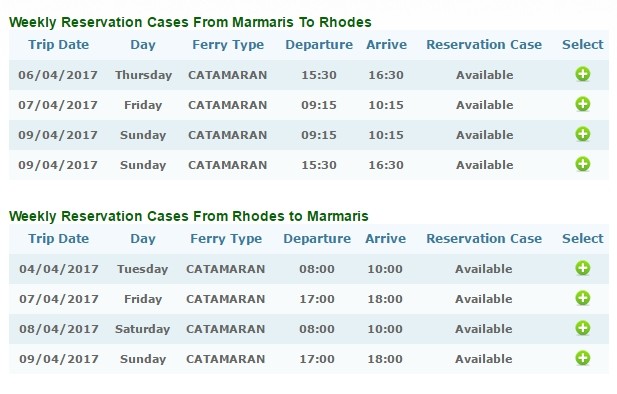This screenshot has height=394, width=617.
Task: Click the Thursday day cell
Action: pyautogui.click(x=143, y=75)
